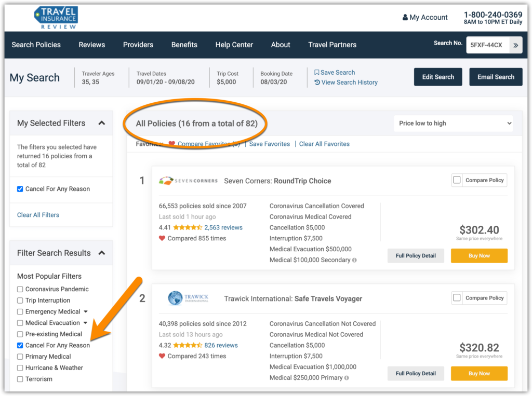Open Reviews in navigation bar

coord(91,45)
